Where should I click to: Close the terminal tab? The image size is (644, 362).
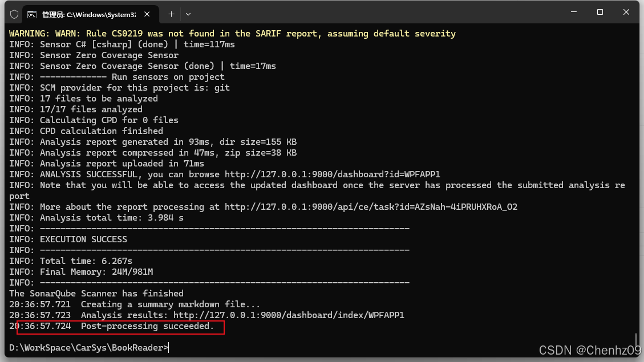[x=147, y=14]
